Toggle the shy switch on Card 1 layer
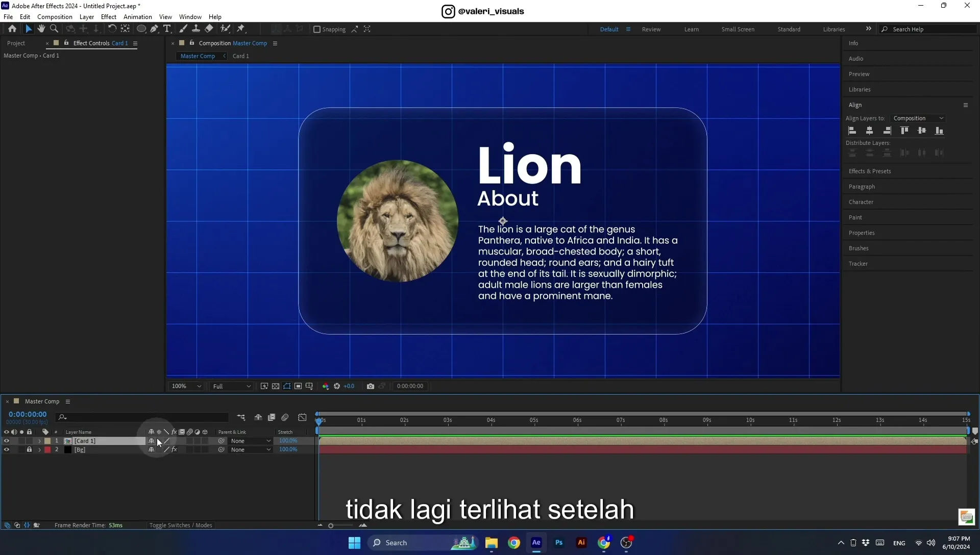980x555 pixels. click(x=151, y=441)
